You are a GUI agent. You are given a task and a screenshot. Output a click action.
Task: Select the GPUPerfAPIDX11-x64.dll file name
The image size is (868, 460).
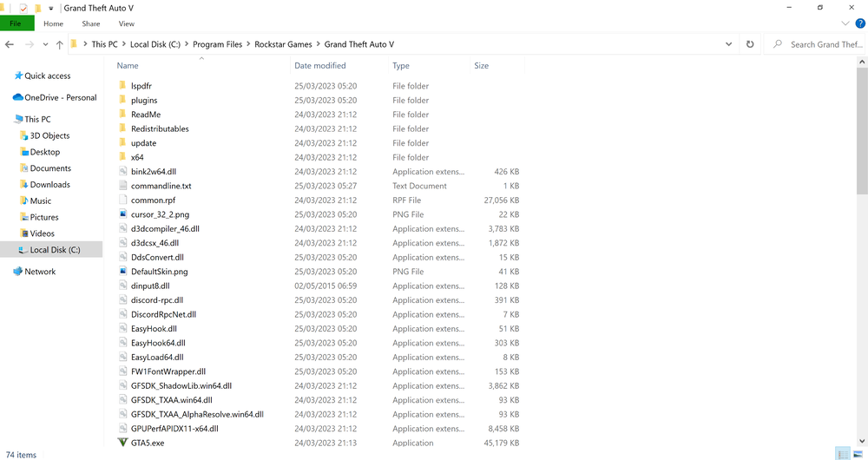tap(175, 429)
